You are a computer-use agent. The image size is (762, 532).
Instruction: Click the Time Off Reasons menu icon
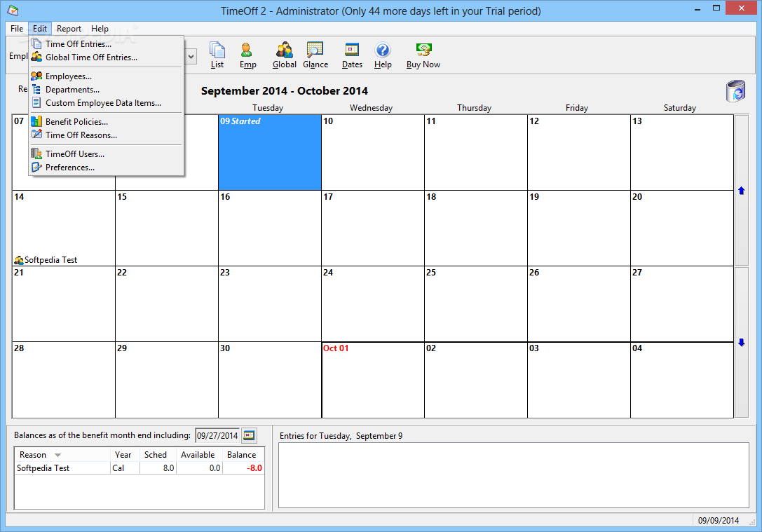(36, 135)
